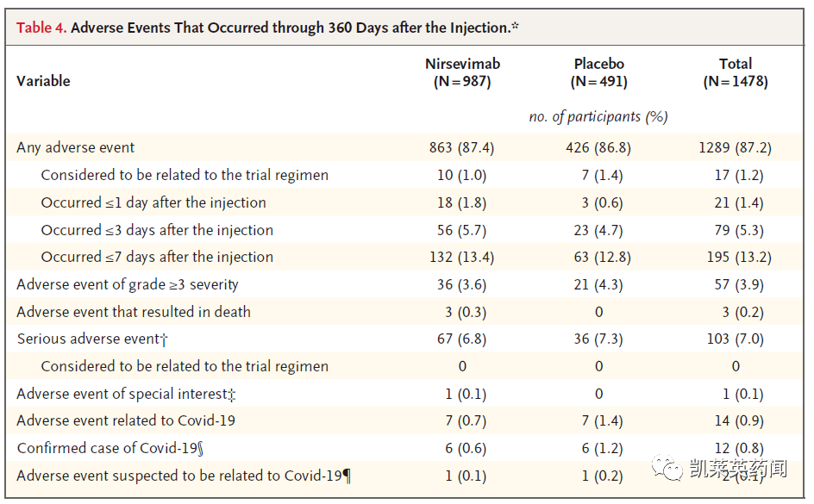This screenshot has width=814, height=504.
Task: Select the '863 (87.4)' Nirsevimab cell
Action: point(462,147)
